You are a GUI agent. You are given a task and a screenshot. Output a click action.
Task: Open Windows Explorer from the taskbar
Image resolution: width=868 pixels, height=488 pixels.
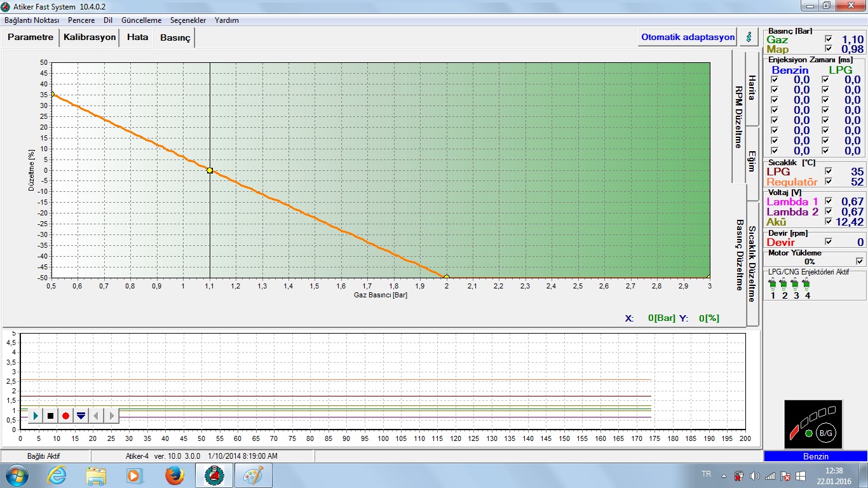click(x=96, y=475)
